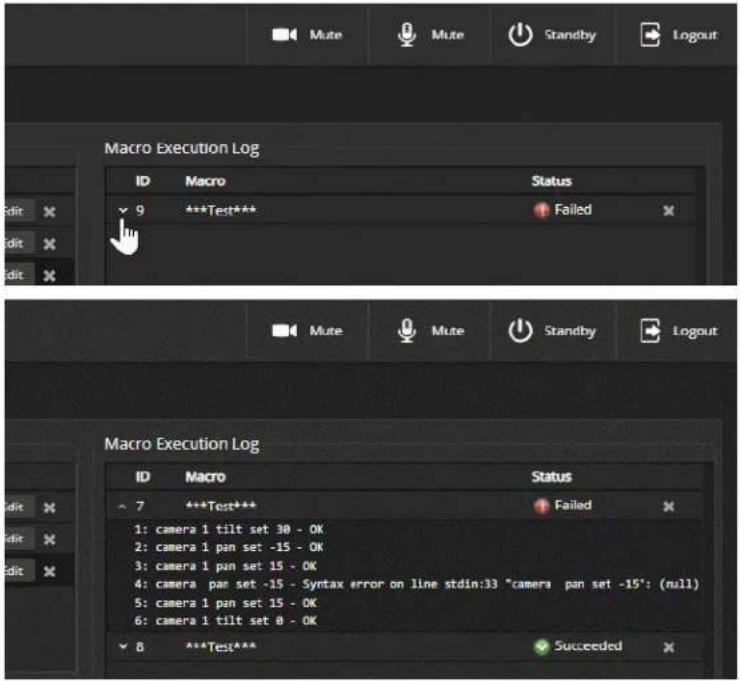Click log line 1: camera 1 tilt set 30
Screen dimensions: 740x681
point(229,530)
